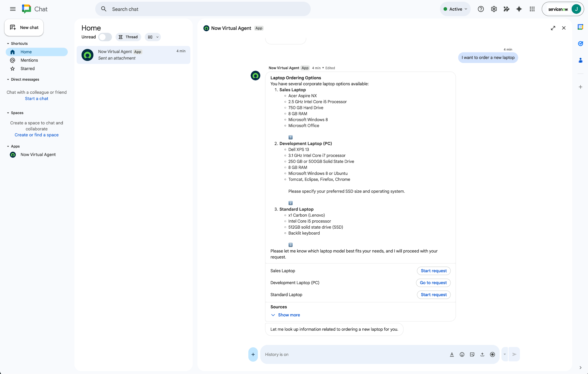Collapse the Apps section

(x=8, y=146)
